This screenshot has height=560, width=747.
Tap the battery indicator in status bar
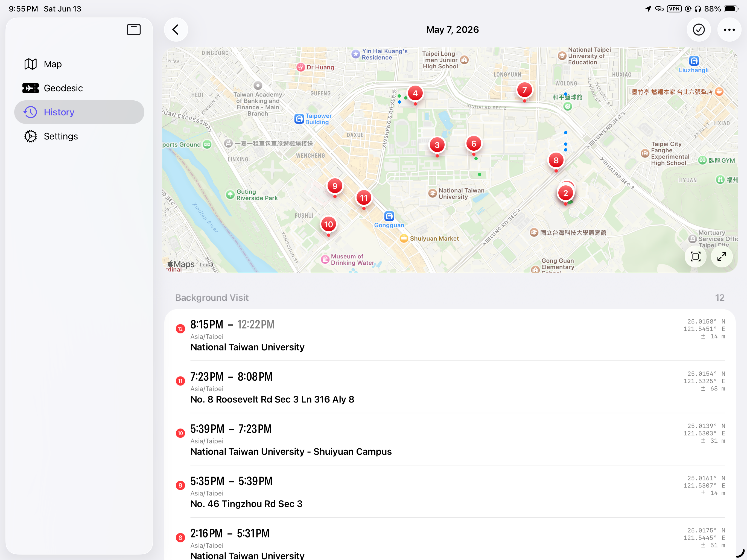coord(731,9)
